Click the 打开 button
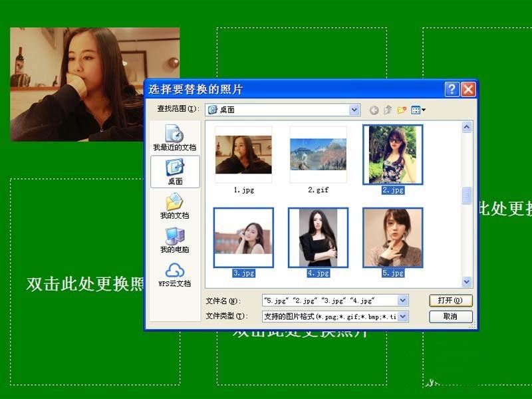This screenshot has height=399, width=532. (x=451, y=301)
